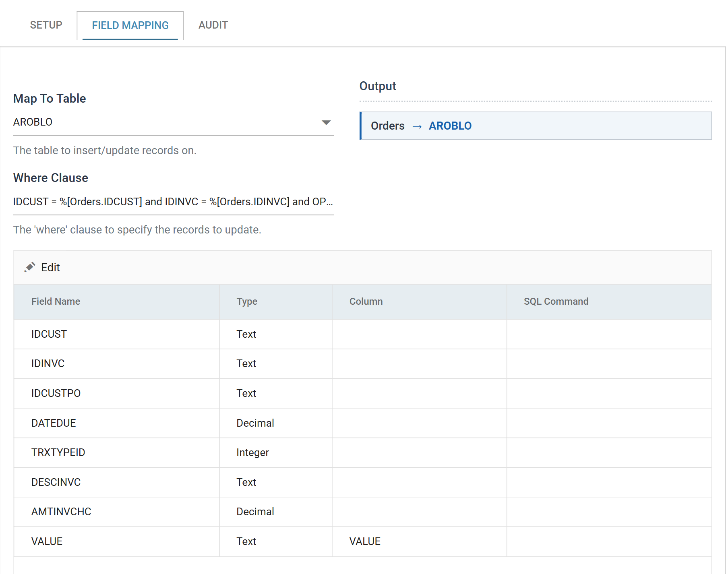Select the DATEDUE field row

coord(362,423)
